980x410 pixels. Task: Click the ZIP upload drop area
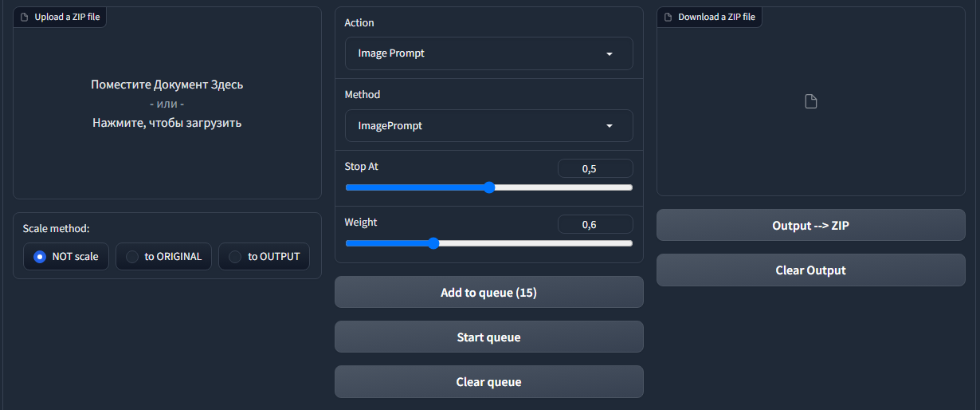167,104
